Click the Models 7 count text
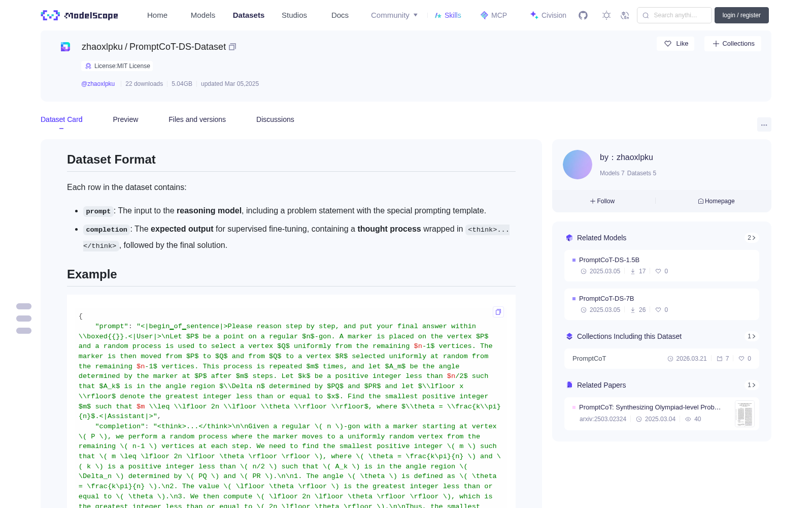Image resolution: width=812 pixels, height=508 pixels. pos(612,173)
